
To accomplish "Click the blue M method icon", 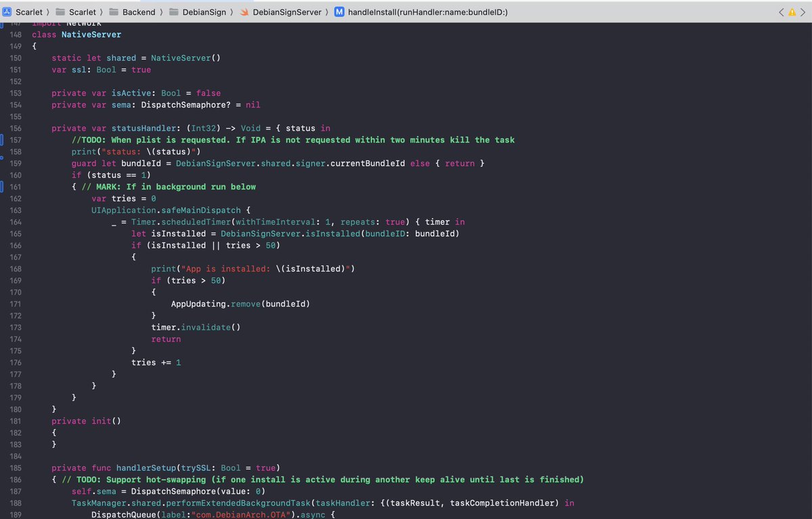I will [x=339, y=12].
